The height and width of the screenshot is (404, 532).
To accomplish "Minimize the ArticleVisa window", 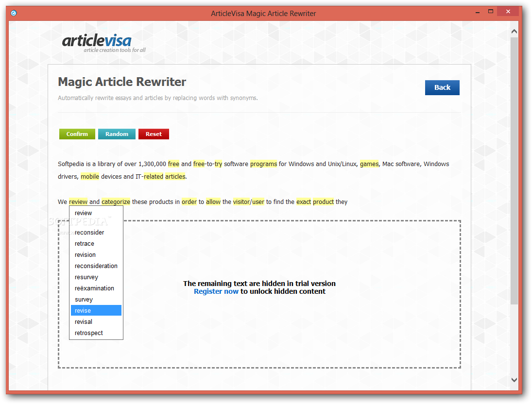I will pyautogui.click(x=478, y=12).
